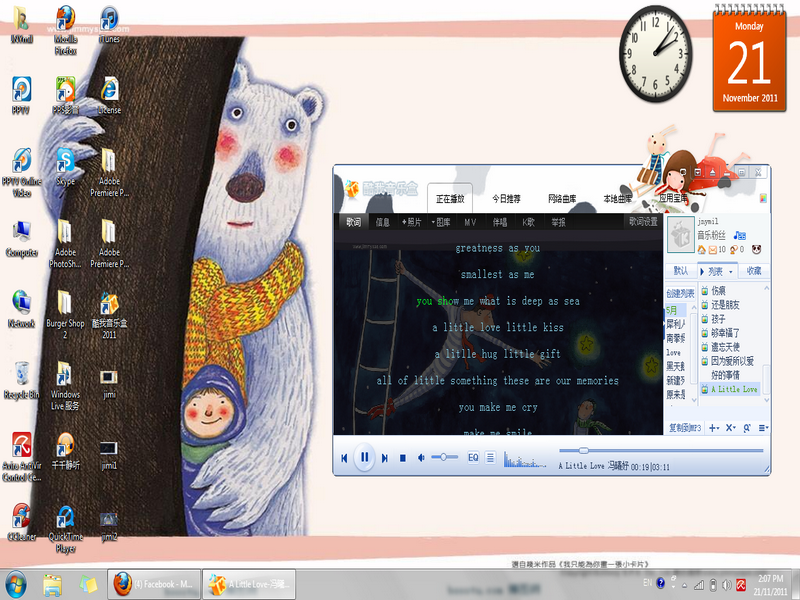The height and width of the screenshot is (600, 800).
Task: Switch to the 今日推荐 tab
Action: coord(506,198)
